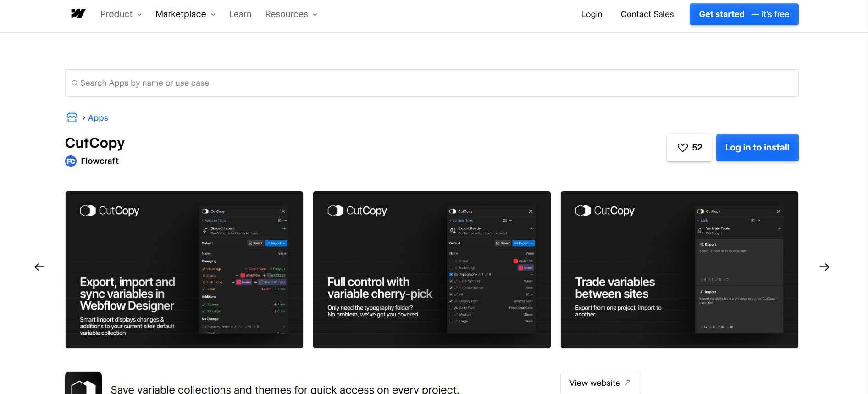Open the Full control with variable cherry-pick screenshot

[432, 270]
